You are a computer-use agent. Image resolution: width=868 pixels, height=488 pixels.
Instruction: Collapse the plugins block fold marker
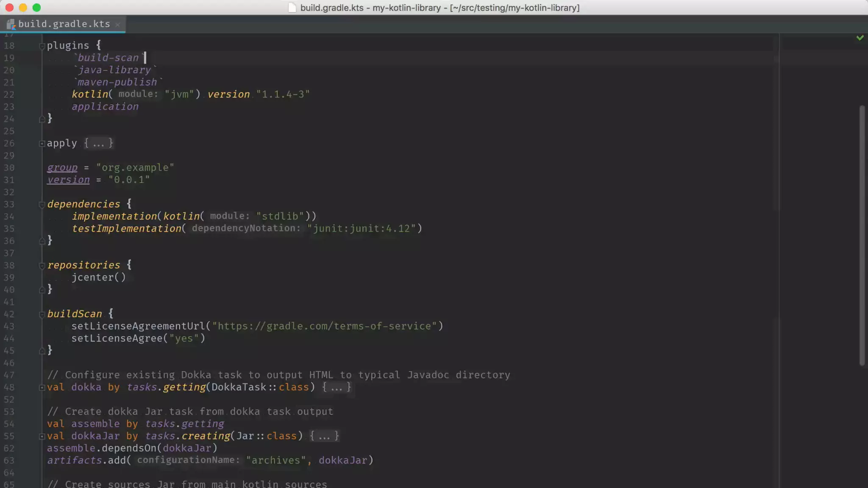[42, 46]
